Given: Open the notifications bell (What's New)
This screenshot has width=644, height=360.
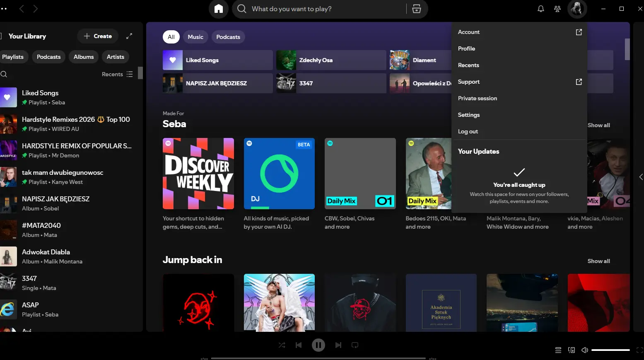Looking at the screenshot, I should (x=541, y=9).
